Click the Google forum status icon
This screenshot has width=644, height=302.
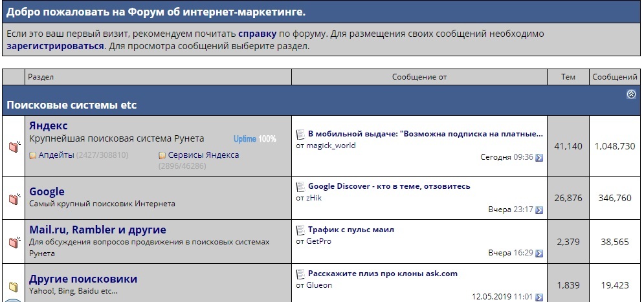tap(14, 199)
